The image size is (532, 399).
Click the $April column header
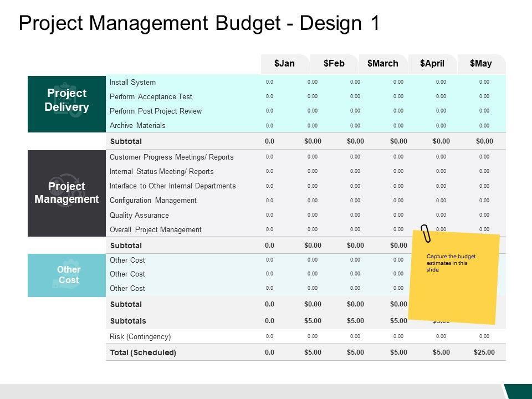click(x=432, y=64)
